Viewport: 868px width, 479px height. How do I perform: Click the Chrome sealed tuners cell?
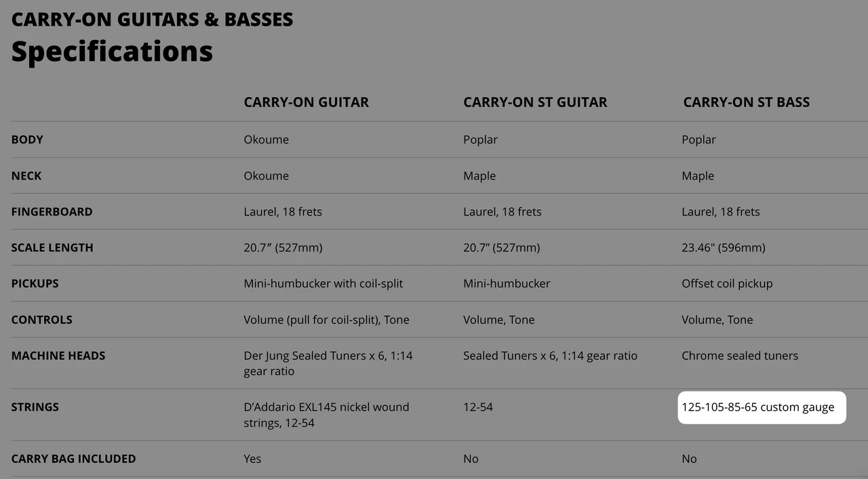coord(740,355)
